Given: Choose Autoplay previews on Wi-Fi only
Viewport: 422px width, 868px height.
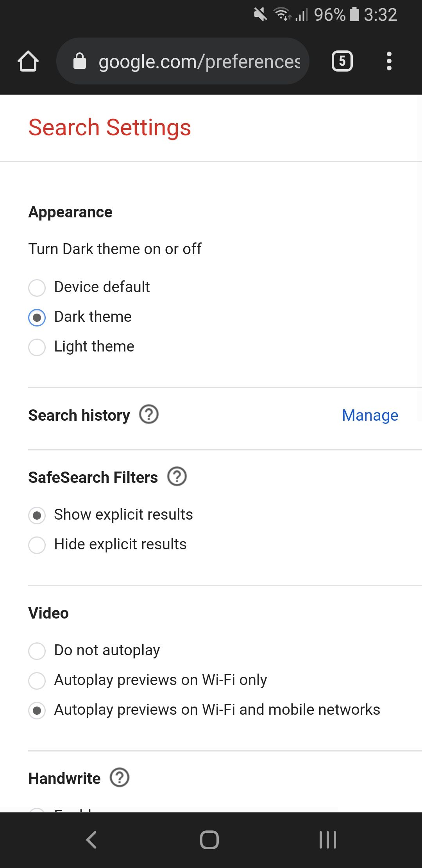Looking at the screenshot, I should coord(37,681).
